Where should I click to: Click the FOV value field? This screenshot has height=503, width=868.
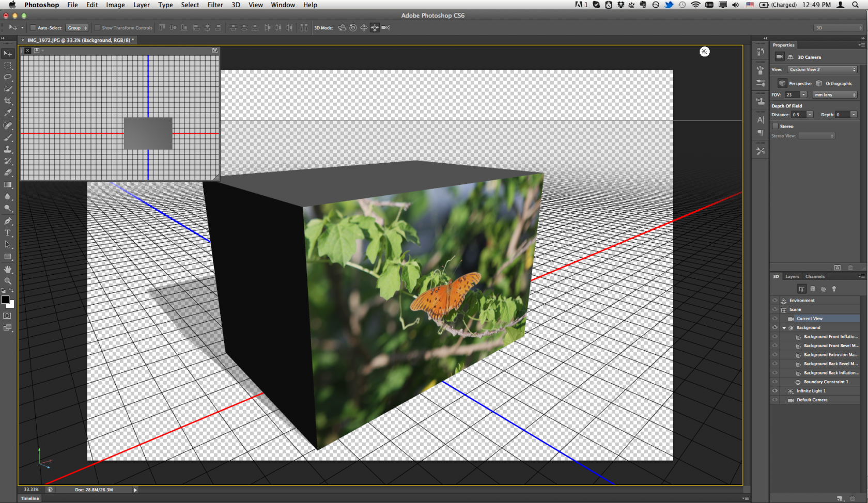click(x=792, y=95)
